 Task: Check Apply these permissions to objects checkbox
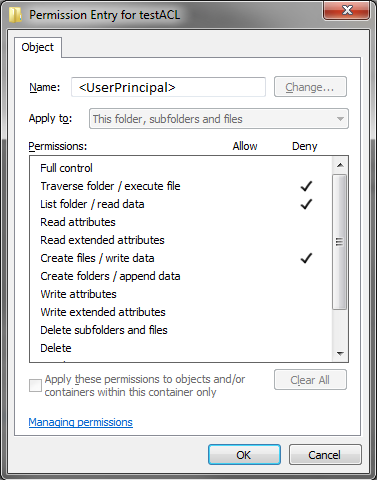coord(35,385)
